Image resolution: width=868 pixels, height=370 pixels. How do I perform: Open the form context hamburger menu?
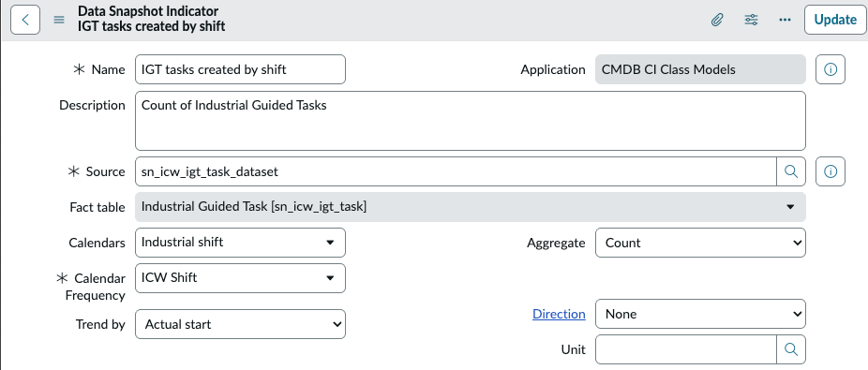point(59,20)
